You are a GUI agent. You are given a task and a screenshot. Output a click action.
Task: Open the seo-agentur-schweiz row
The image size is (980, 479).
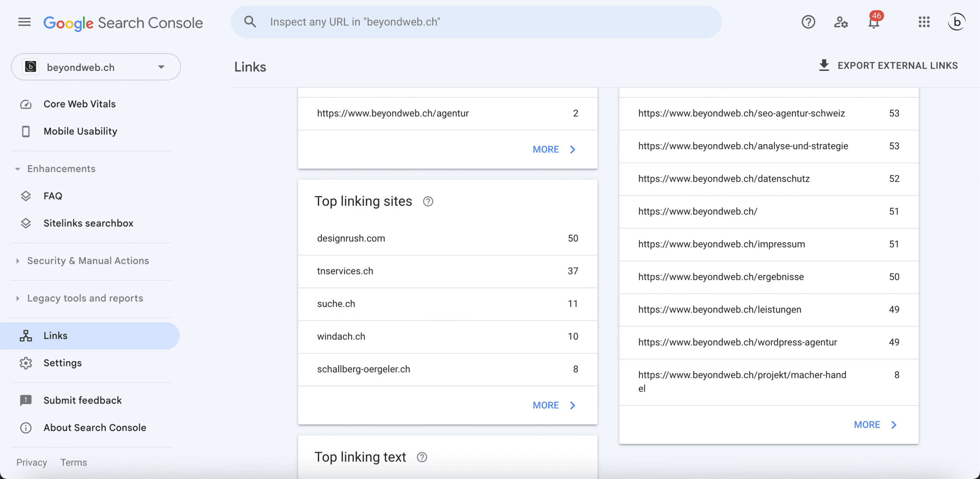coord(769,113)
